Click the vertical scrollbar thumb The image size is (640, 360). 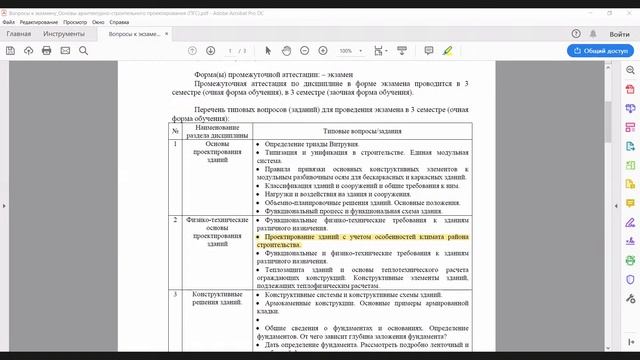[x=608, y=122]
